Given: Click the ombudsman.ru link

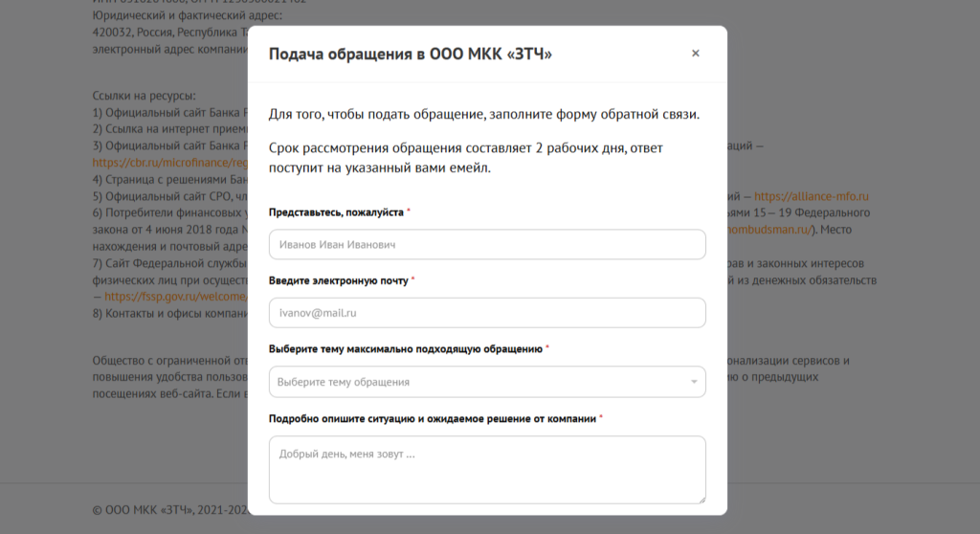Looking at the screenshot, I should pos(768,230).
